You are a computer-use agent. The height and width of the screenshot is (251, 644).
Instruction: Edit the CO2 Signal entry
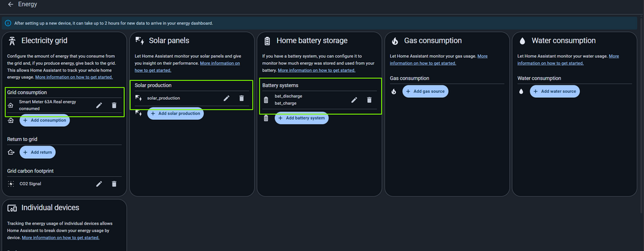pos(99,184)
